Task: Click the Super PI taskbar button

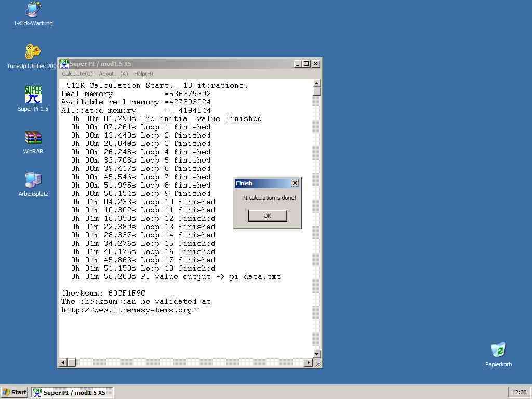Action: click(x=72, y=393)
